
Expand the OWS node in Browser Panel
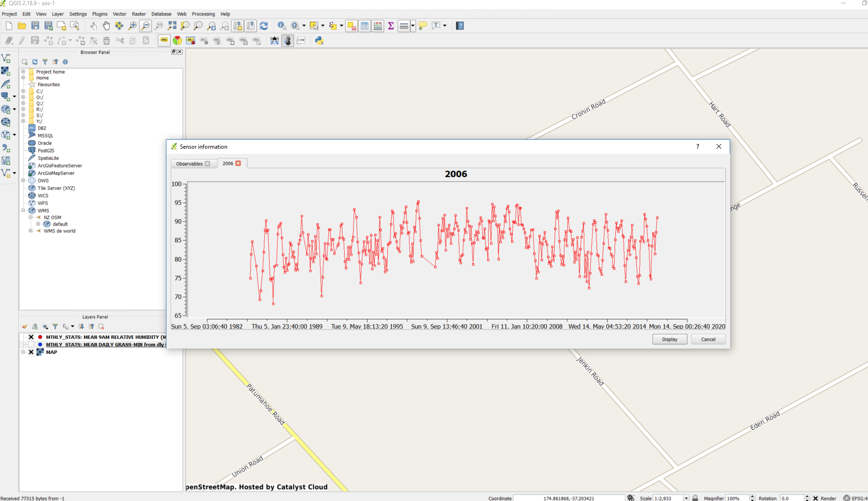pos(23,180)
